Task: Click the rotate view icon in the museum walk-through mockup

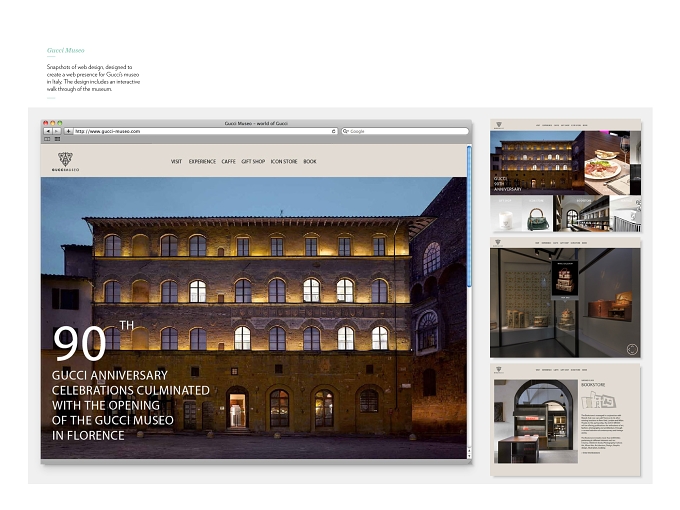Action: click(x=632, y=349)
